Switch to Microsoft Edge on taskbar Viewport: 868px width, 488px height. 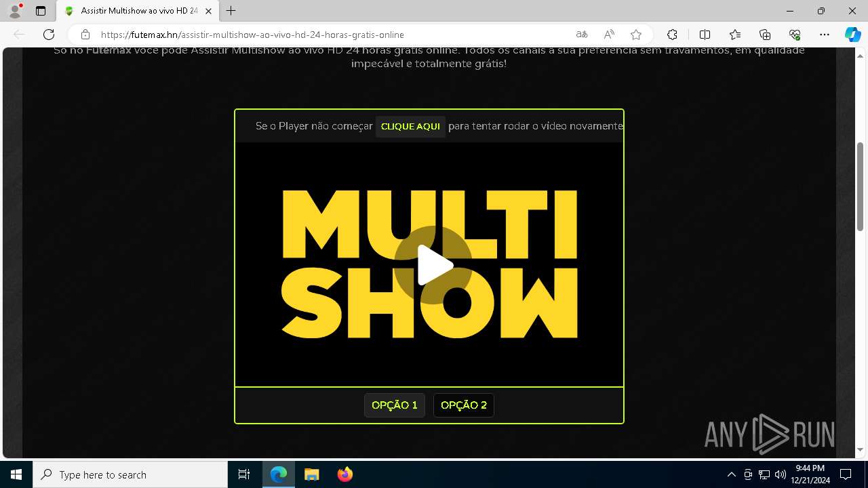[x=279, y=474]
